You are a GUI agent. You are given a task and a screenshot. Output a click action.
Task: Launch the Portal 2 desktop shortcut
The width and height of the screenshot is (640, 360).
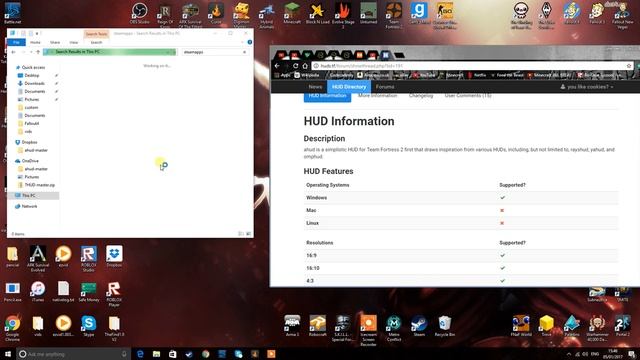pyautogui.click(x=622, y=326)
